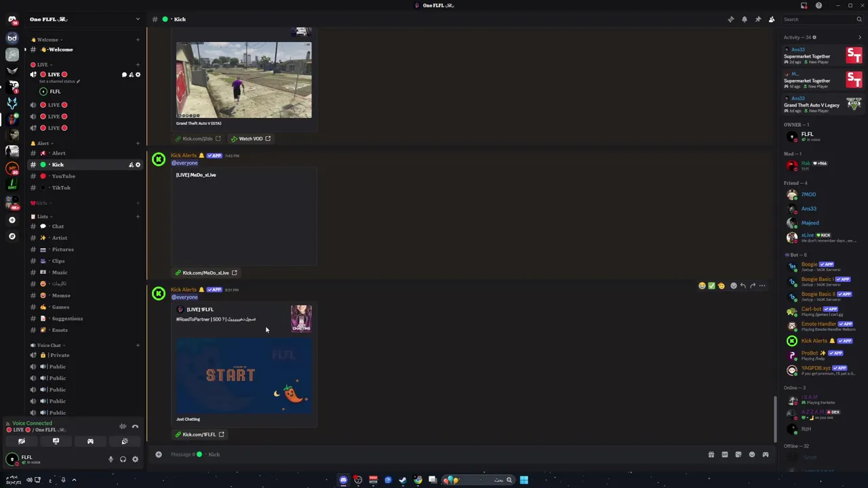Open the Kick.com/1FLFL link
This screenshot has height=488, width=868.
pos(199,434)
